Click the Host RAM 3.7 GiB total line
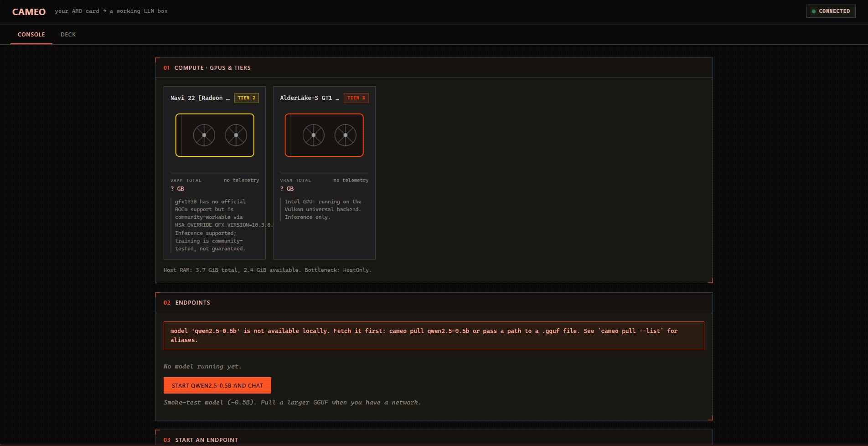Screen dimensions: 868x446 tap(268, 270)
